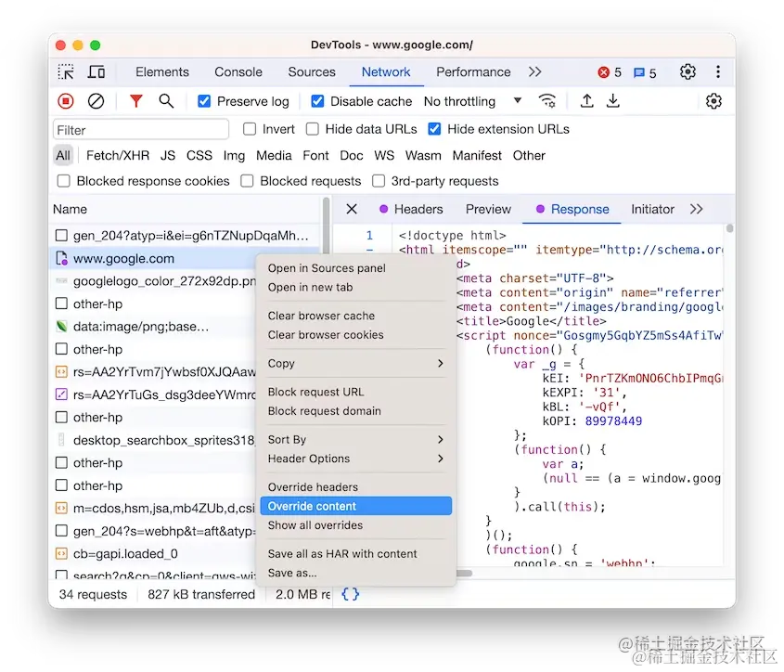
Task: Expand more DevTools panels chevron
Action: [x=534, y=72]
